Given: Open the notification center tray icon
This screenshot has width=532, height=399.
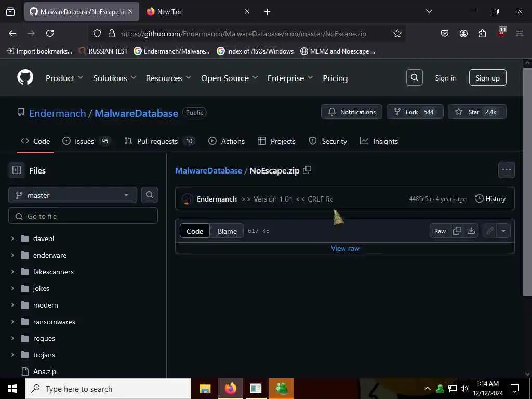Looking at the screenshot, I should coord(515,389).
